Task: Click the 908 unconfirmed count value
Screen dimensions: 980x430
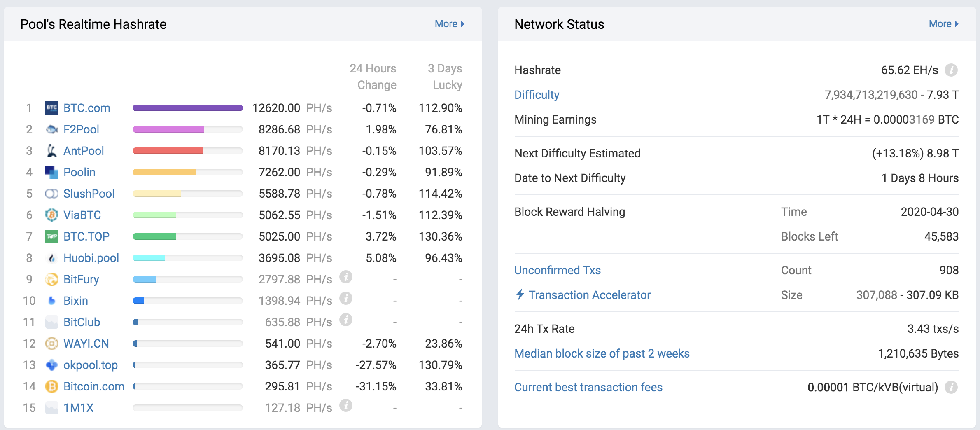Action: tap(949, 270)
